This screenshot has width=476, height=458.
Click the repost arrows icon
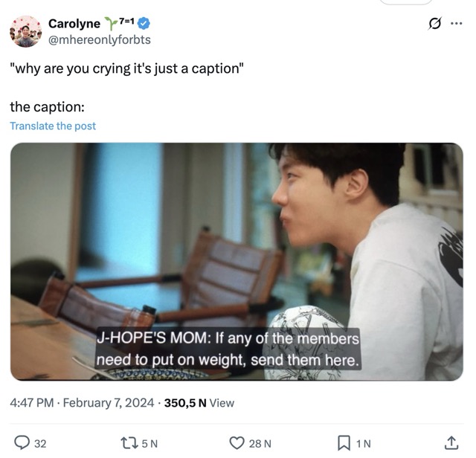129,443
